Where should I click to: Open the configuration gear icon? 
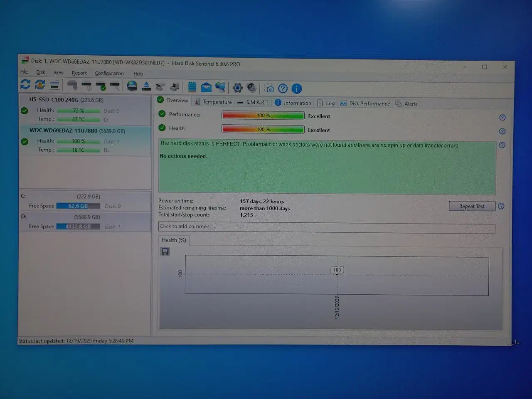pyautogui.click(x=237, y=88)
